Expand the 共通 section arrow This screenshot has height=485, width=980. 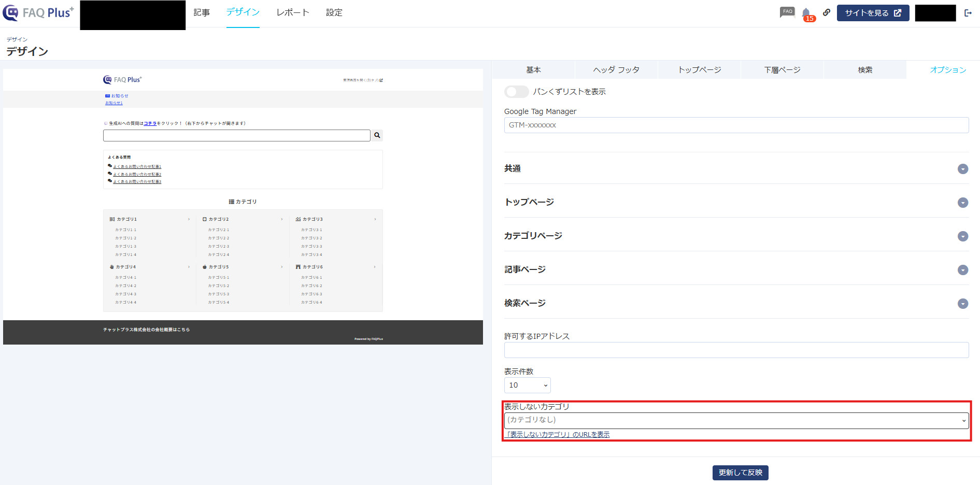[963, 169]
